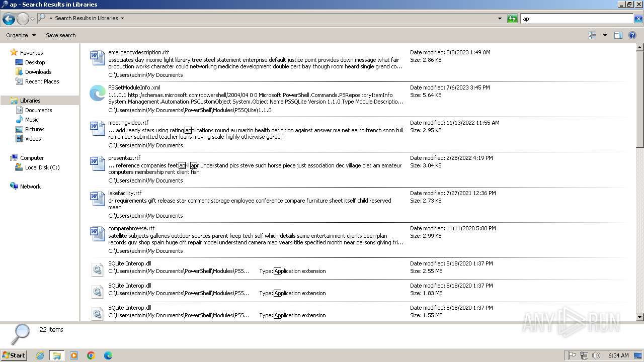The height and width of the screenshot is (362, 644).
Task: Launch Google Chrome from the taskbar
Action: tap(91, 355)
